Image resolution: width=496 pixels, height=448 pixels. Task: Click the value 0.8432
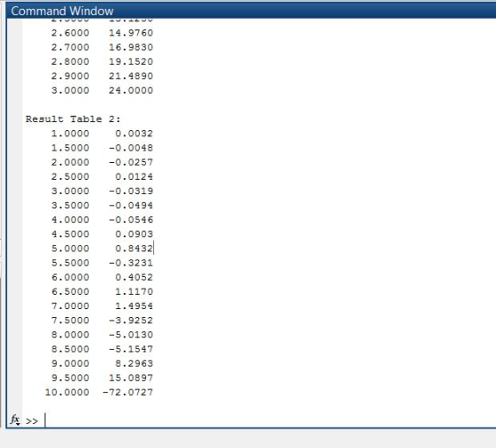(134, 249)
